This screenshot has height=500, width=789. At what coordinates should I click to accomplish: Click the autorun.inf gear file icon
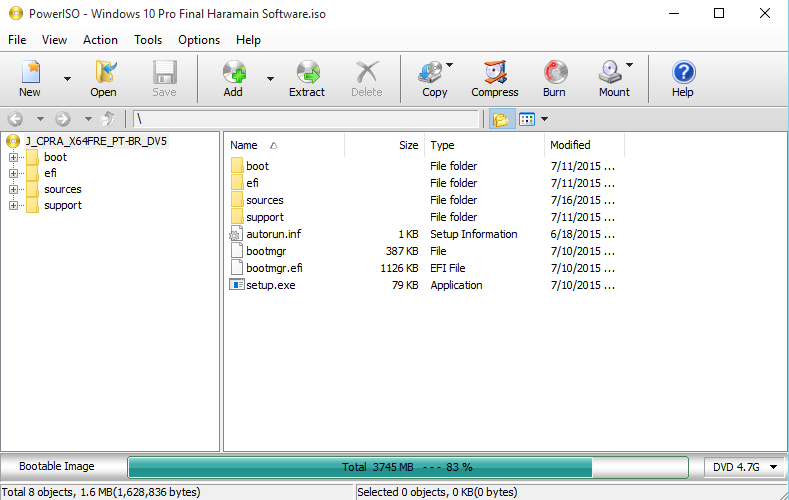236,234
